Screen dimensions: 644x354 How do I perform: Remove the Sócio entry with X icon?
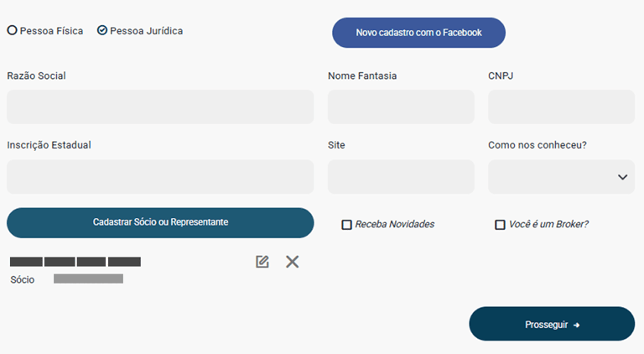292,262
